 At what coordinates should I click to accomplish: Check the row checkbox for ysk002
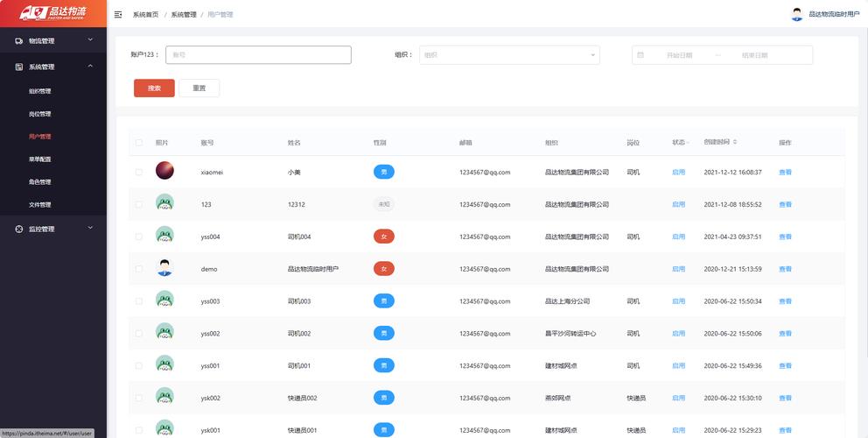[139, 398]
